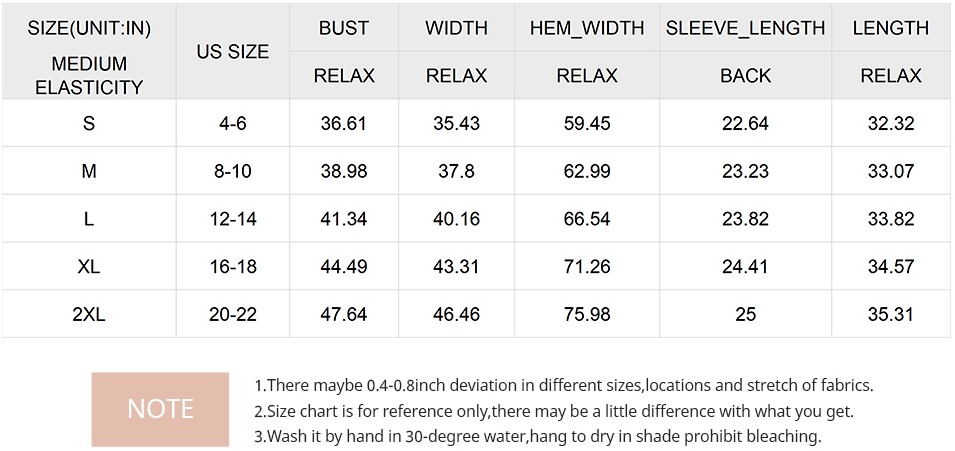Viewport: 955px width, 451px height.
Task: Click the pink NOTE box
Action: click(160, 409)
